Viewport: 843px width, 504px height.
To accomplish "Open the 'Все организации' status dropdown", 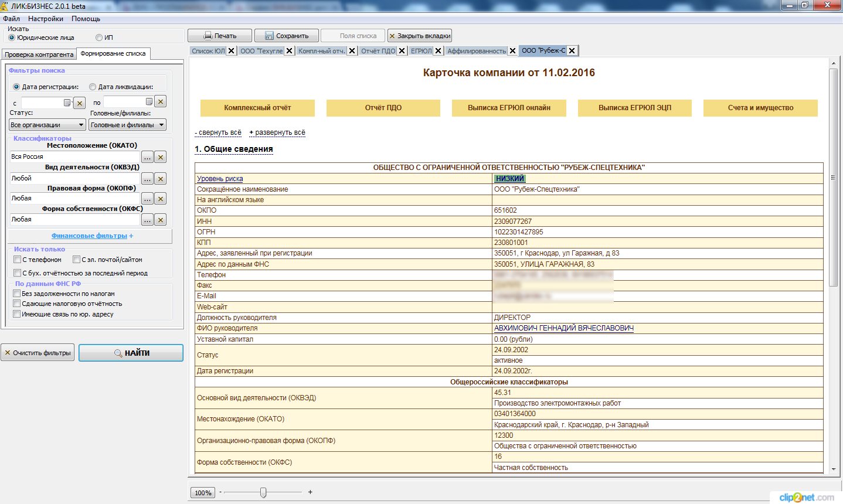I will [47, 125].
